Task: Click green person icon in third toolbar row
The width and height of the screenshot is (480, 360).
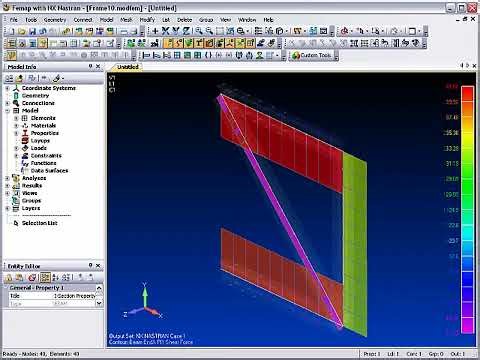Action: point(260,56)
